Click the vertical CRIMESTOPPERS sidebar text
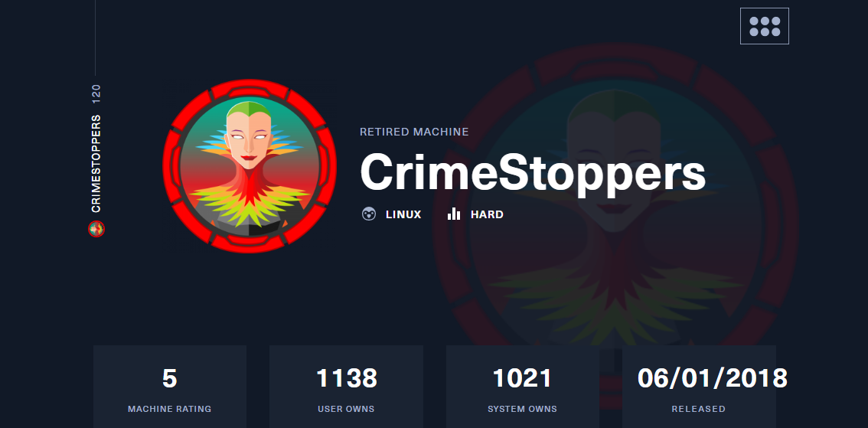Viewport: 868px width, 428px height. [x=96, y=164]
